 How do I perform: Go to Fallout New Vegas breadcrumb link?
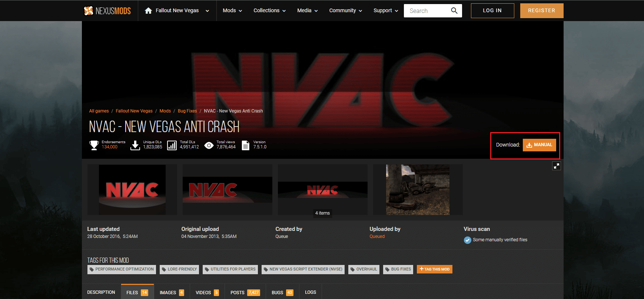134,111
